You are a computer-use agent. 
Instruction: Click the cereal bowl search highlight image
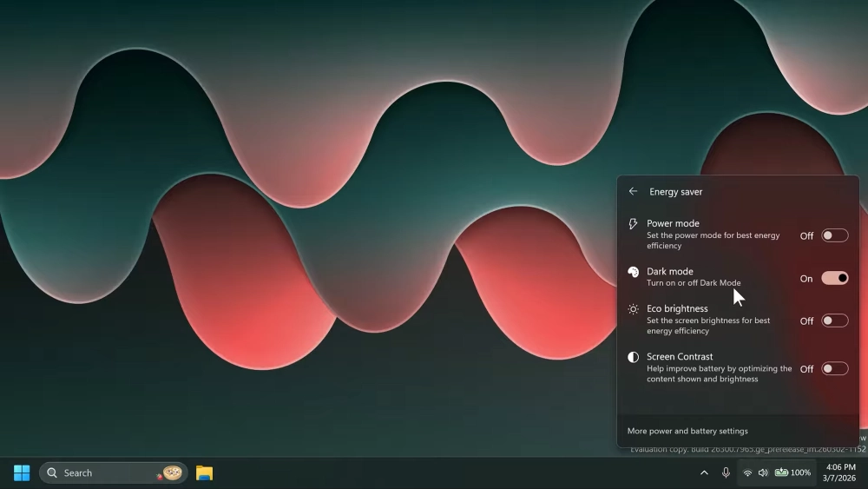click(172, 472)
